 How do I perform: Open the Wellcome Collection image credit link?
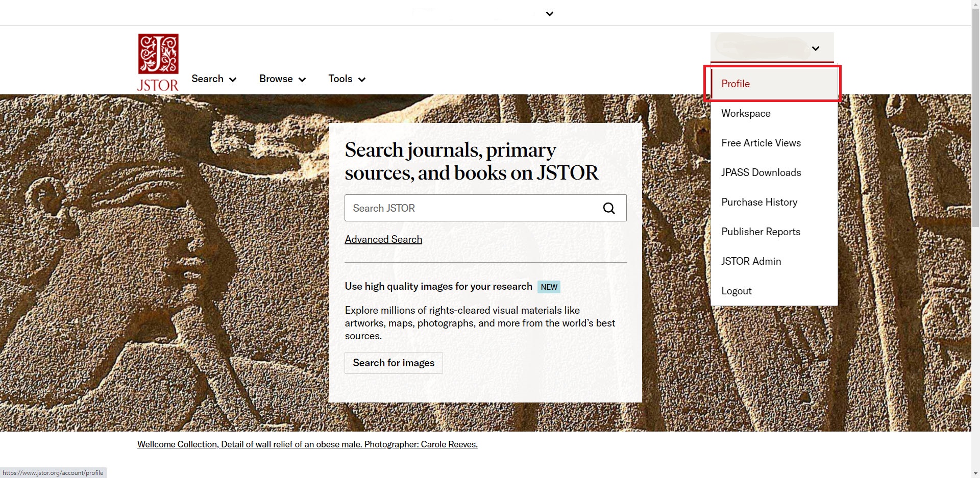click(x=307, y=444)
